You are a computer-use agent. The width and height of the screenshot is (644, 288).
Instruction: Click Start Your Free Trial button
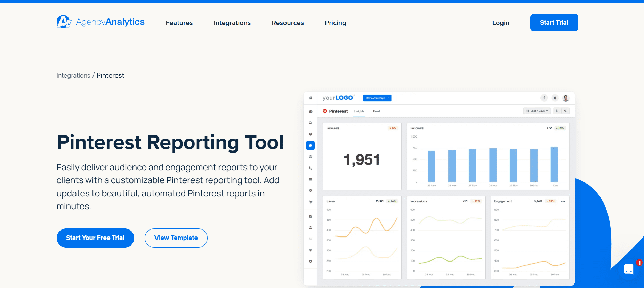point(95,238)
